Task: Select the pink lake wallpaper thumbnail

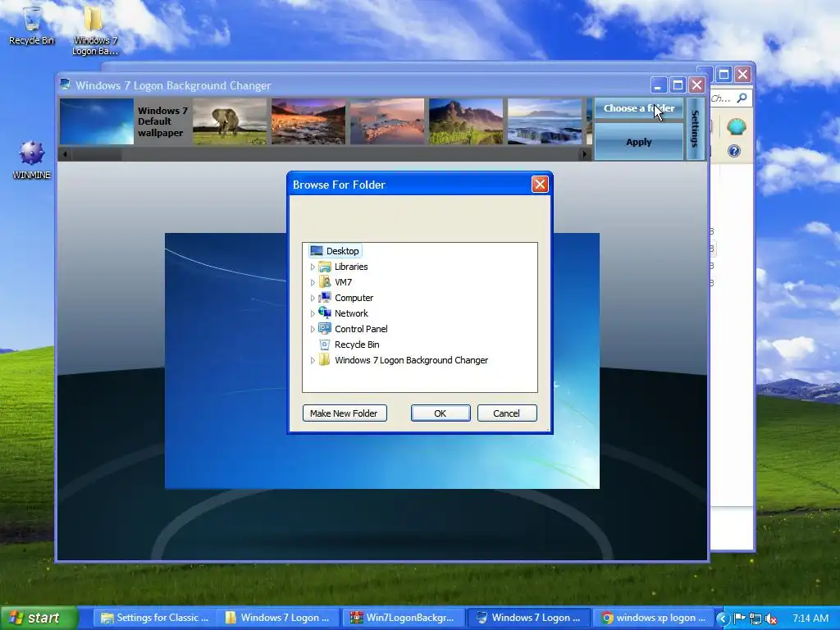Action: pos(387,121)
